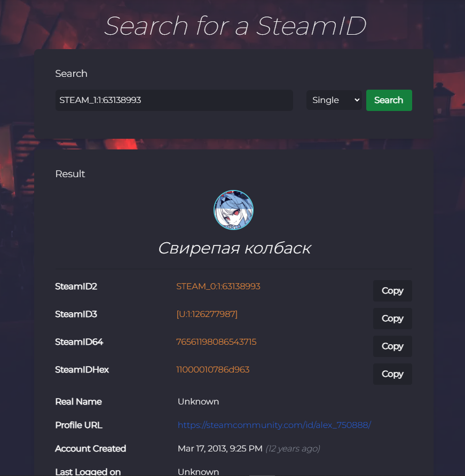Copy the SteamID2 value
465x476 pixels.
coord(392,291)
